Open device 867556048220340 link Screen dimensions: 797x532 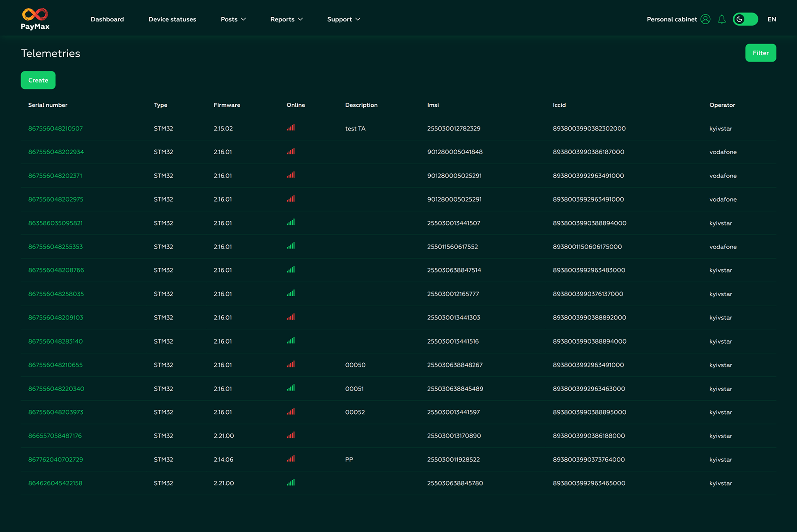point(56,389)
